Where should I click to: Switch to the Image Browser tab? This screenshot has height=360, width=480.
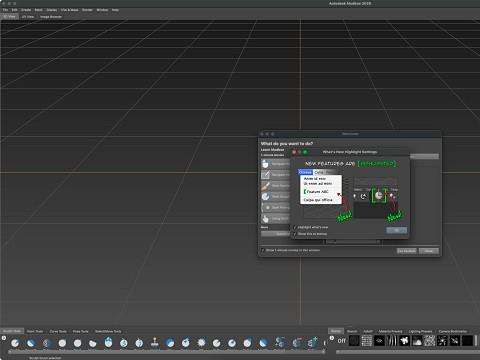[x=51, y=17]
